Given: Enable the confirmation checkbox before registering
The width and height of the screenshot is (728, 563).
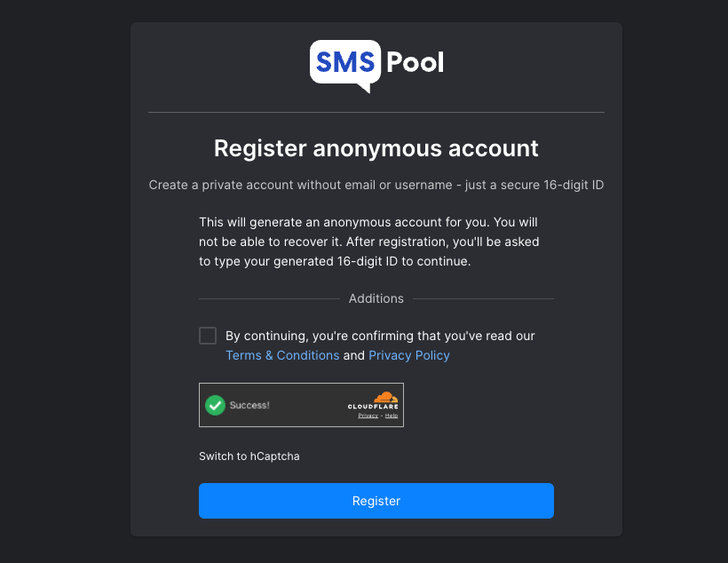Looking at the screenshot, I should pos(208,336).
